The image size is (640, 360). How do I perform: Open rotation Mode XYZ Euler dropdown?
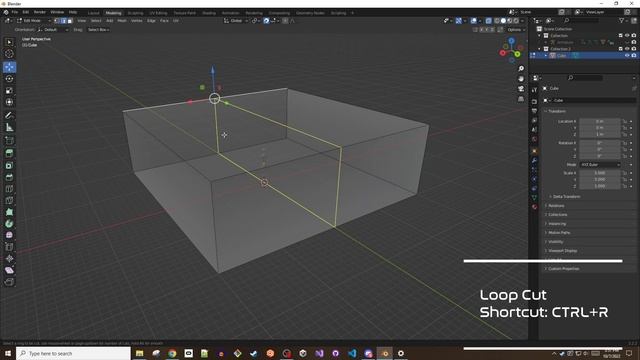pyautogui.click(x=600, y=164)
